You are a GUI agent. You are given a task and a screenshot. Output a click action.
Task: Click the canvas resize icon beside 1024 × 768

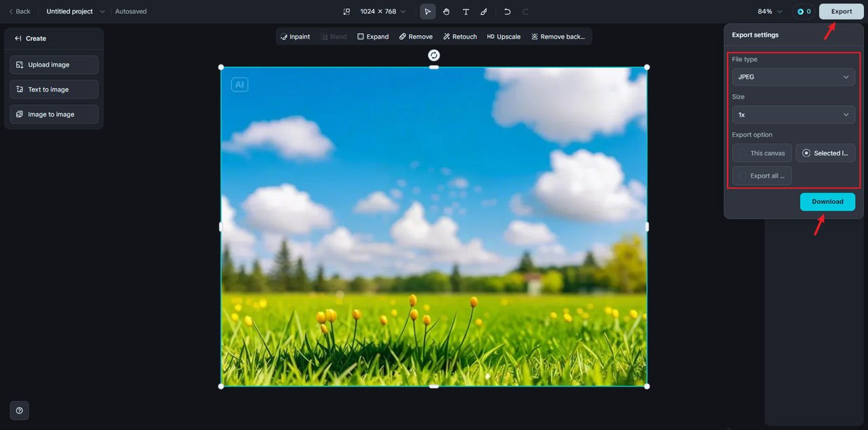pyautogui.click(x=347, y=12)
